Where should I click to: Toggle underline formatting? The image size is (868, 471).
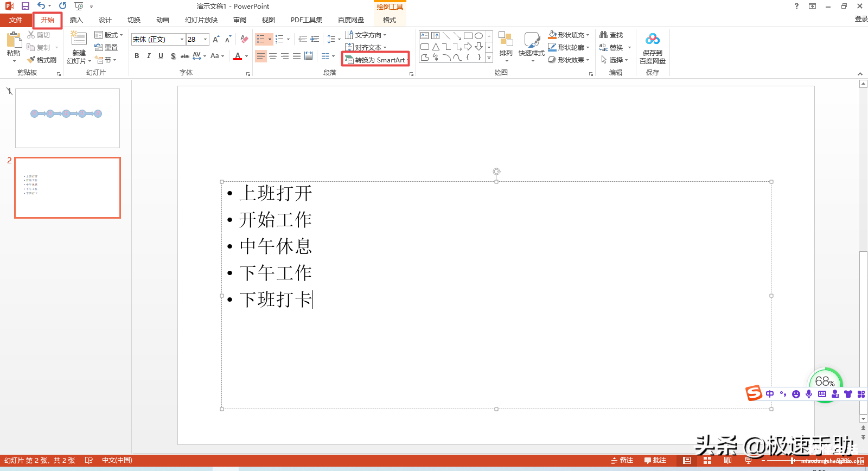(x=161, y=56)
